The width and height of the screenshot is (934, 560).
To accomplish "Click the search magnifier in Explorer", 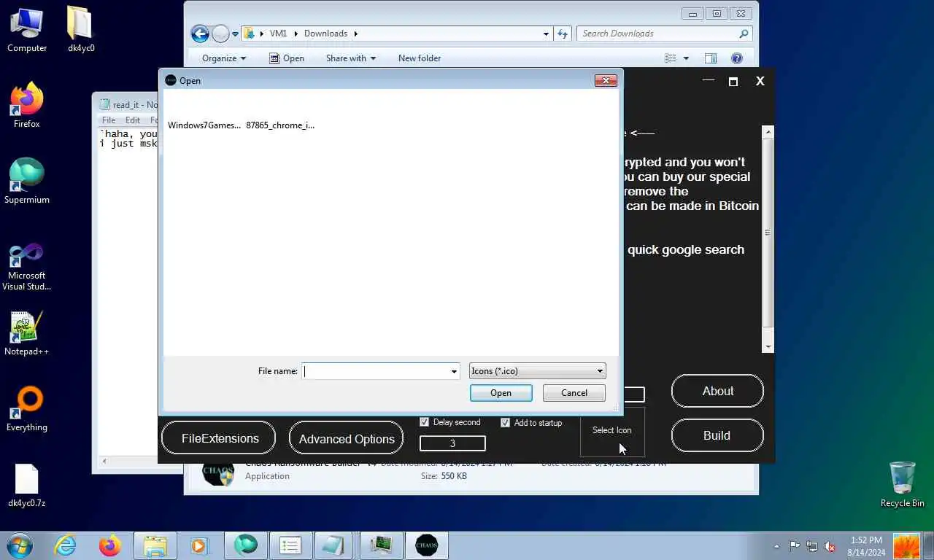I will [744, 34].
